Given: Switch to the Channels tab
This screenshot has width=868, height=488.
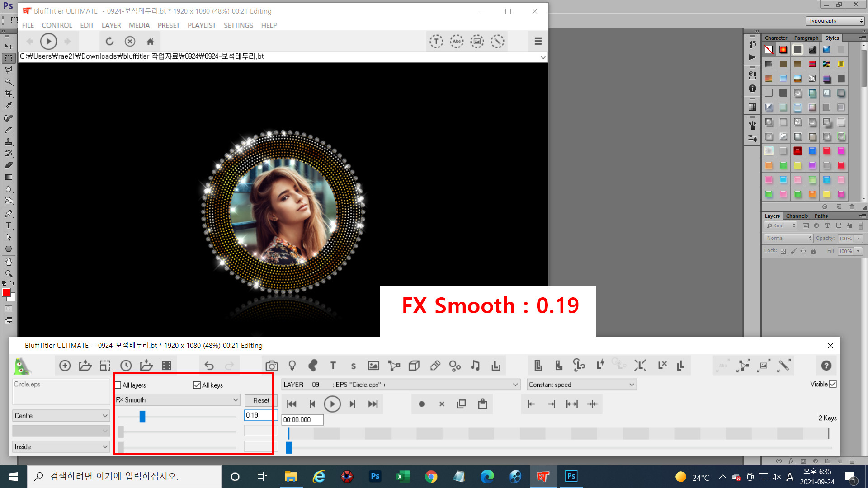Looking at the screenshot, I should coord(797,216).
